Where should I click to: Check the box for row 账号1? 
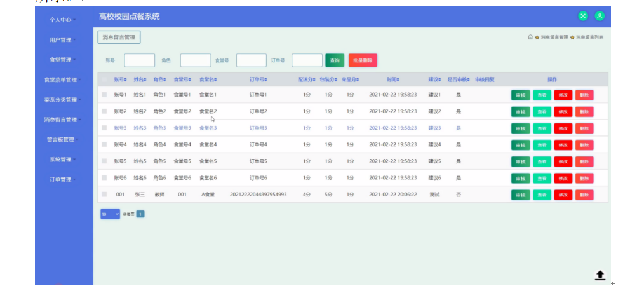point(104,95)
